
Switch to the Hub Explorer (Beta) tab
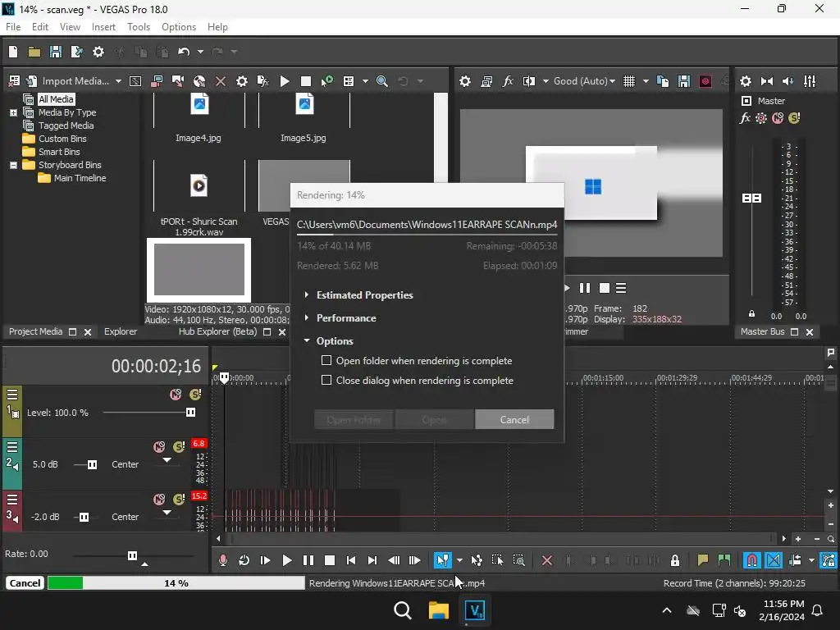pyautogui.click(x=217, y=331)
